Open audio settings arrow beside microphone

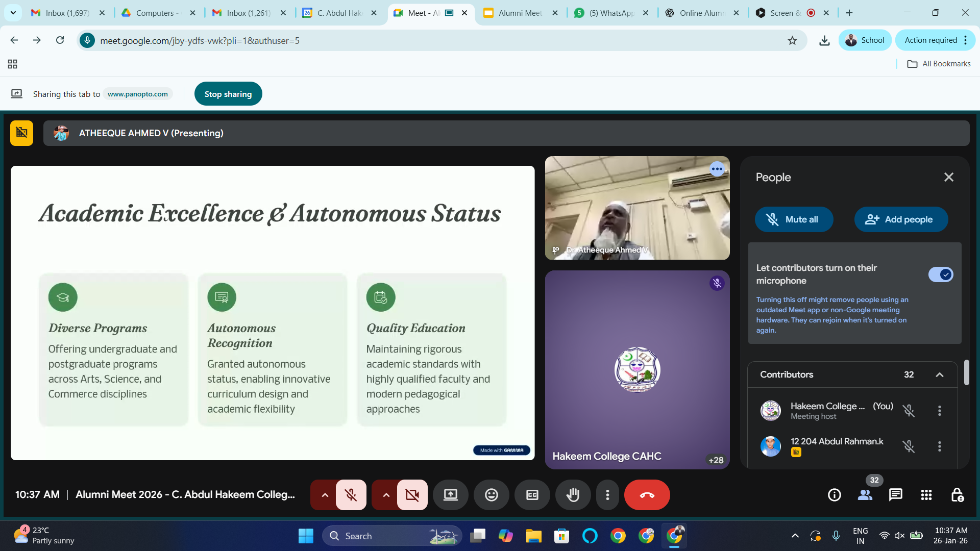pos(325,495)
